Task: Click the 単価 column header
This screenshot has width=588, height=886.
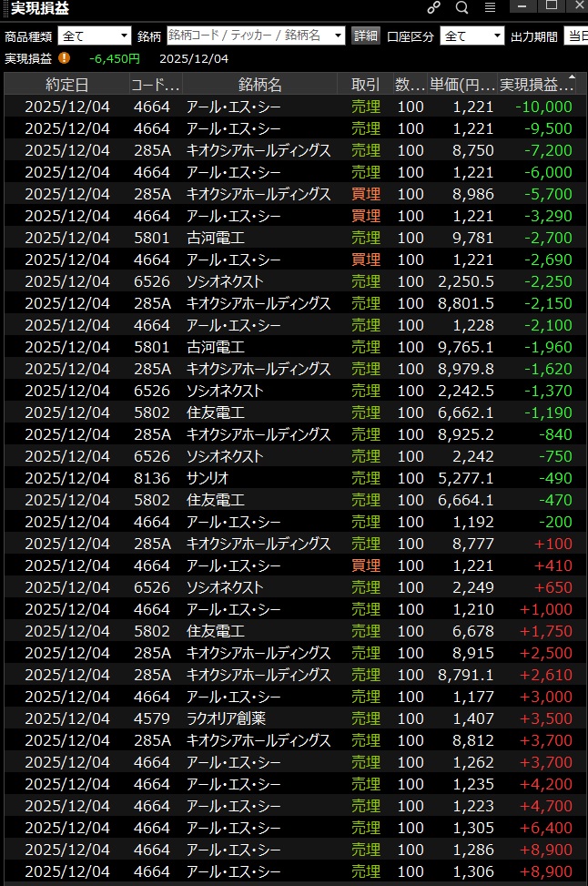Action: tap(462, 85)
